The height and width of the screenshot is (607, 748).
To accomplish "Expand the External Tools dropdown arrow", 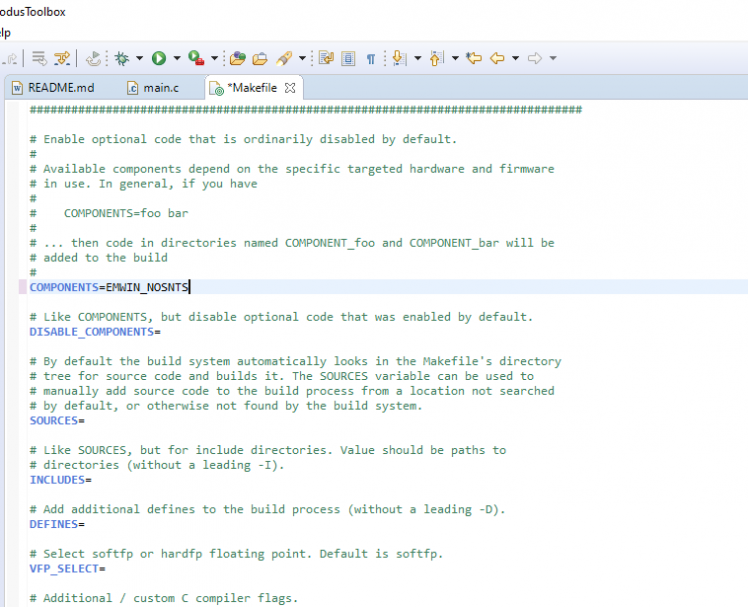I will pyautogui.click(x=214, y=58).
